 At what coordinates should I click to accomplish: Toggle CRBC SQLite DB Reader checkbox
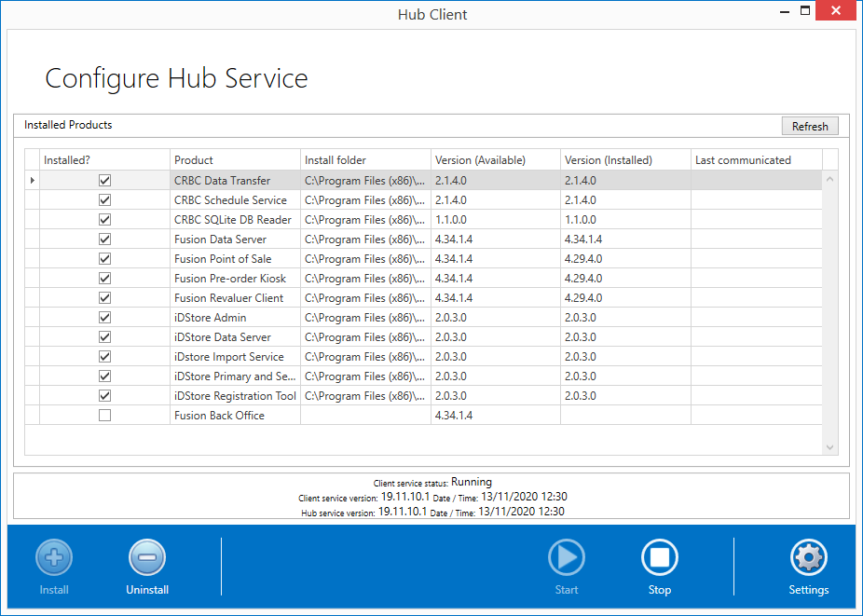[x=104, y=220]
